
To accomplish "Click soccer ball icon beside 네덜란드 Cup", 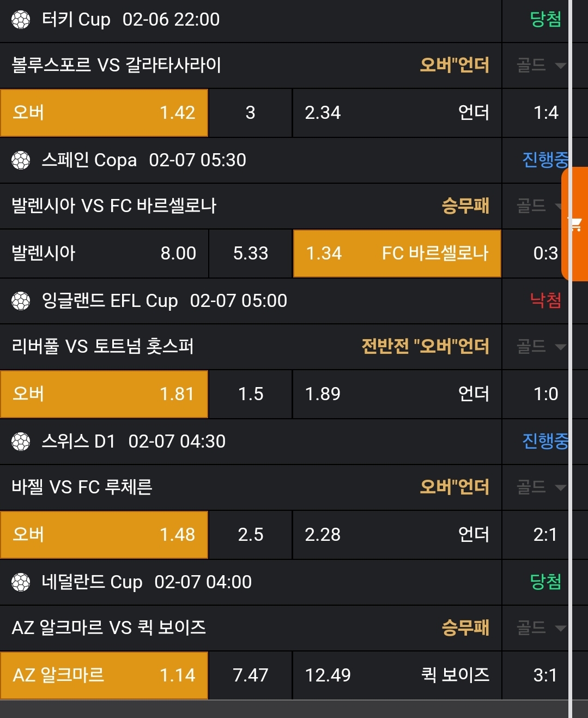I will click(21, 582).
